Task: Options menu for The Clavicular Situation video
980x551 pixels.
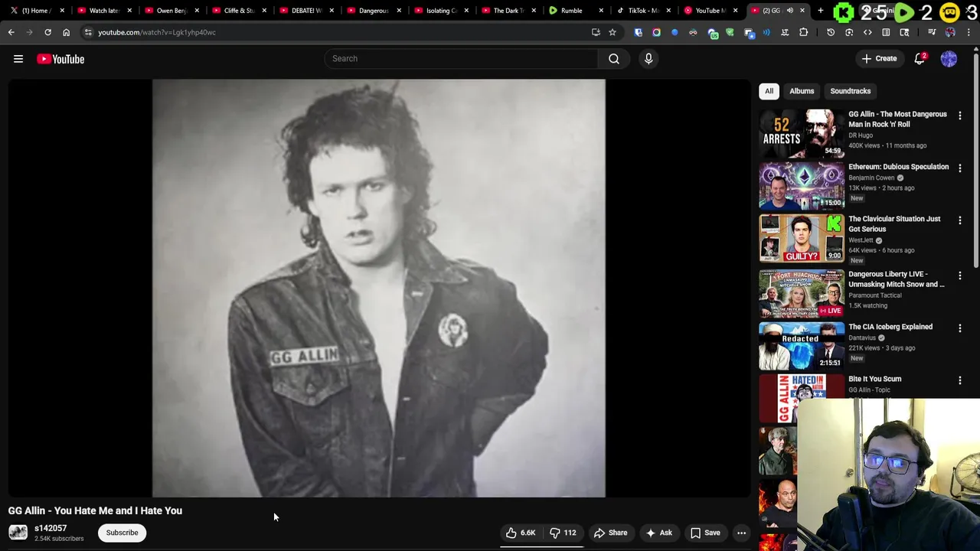Action: [959, 220]
